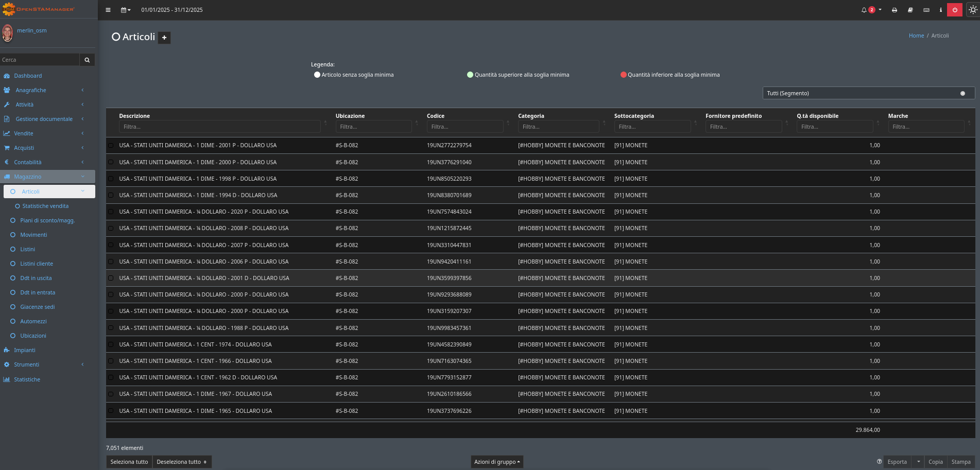This screenshot has width=980, height=470.
Task: Click the Home breadcrumb link
Action: pyautogui.click(x=916, y=36)
